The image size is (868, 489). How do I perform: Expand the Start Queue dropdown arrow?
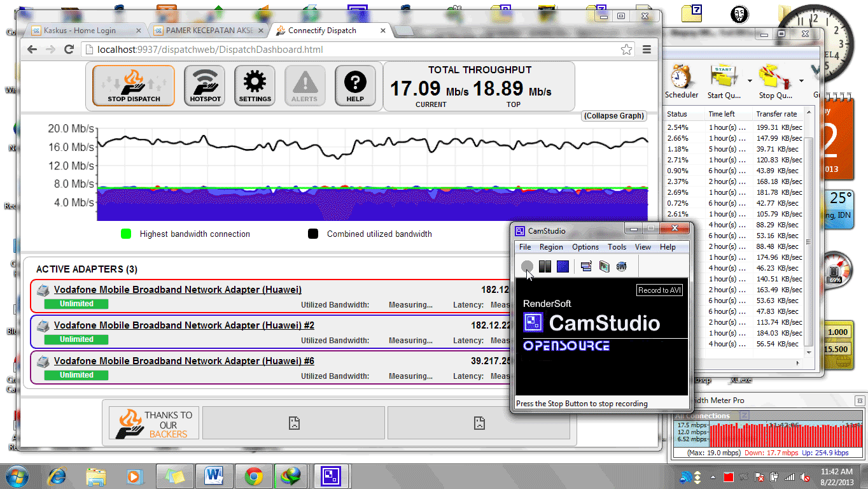tap(750, 81)
